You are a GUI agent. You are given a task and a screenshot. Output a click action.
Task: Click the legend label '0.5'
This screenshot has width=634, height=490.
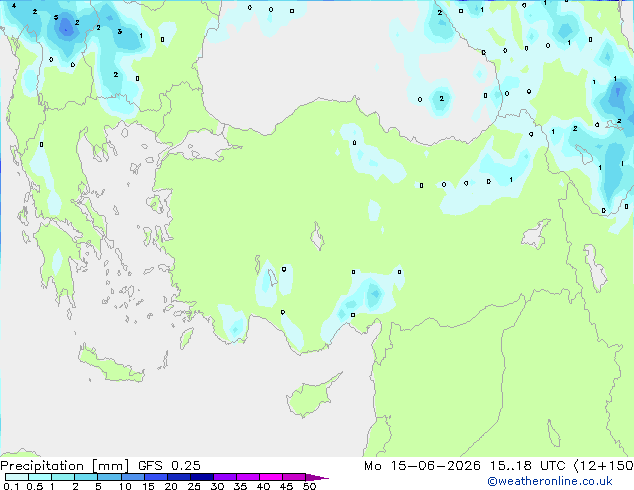click(34, 486)
